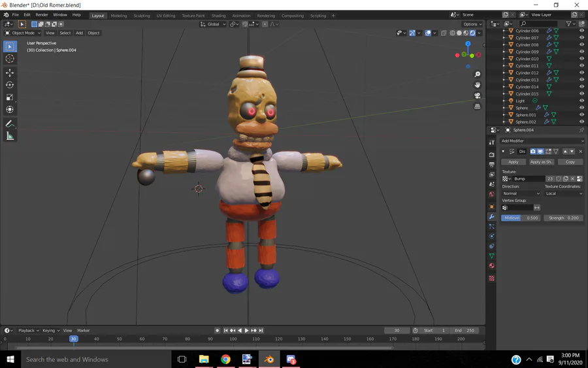Activate the Rotate tool
Screen dimensions: 588x368
[x=10, y=85]
